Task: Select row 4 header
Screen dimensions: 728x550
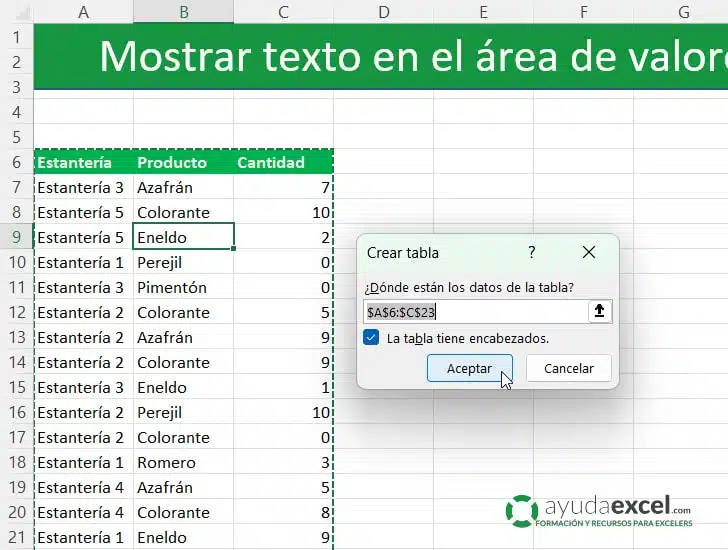Action: (17, 112)
